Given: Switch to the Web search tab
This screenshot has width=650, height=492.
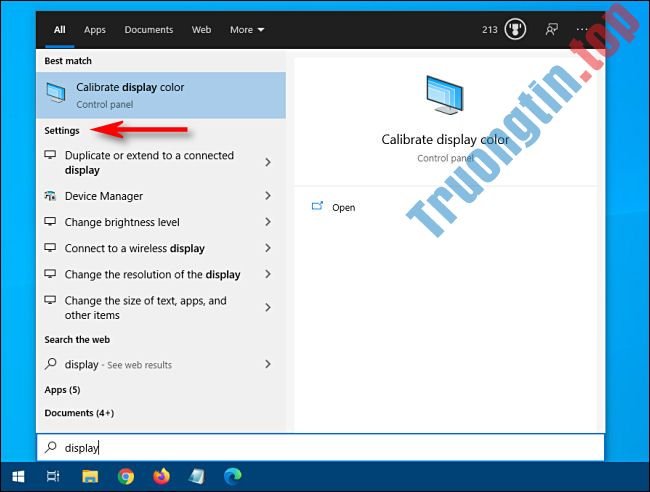Looking at the screenshot, I should 201,30.
